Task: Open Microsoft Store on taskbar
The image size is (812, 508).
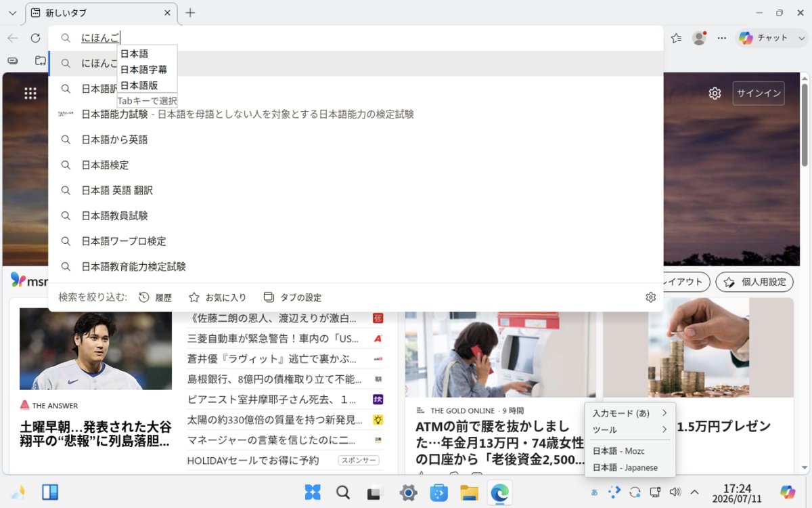Action: pyautogui.click(x=439, y=492)
